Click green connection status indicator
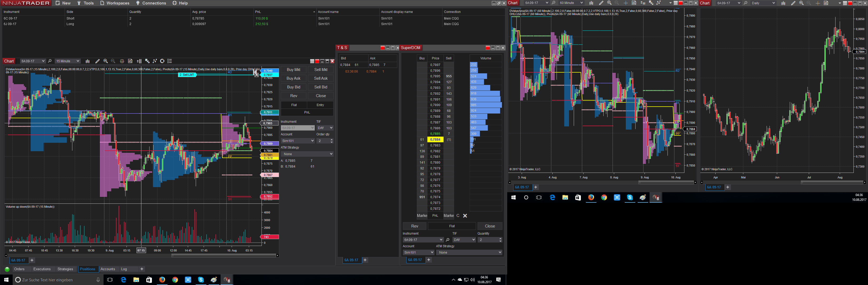The height and width of the screenshot is (285, 868). click(7, 269)
